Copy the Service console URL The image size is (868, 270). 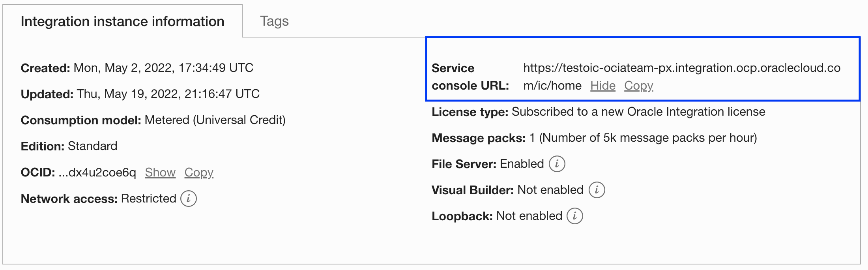coord(638,85)
